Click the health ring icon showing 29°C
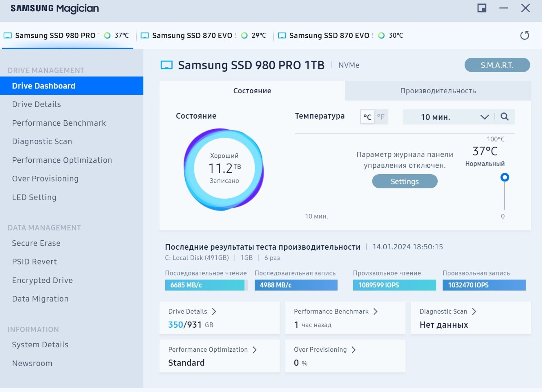 pos(244,36)
